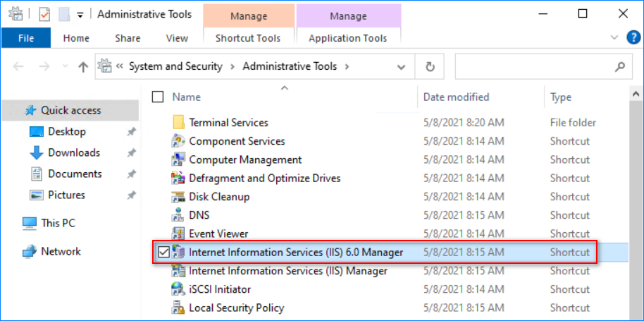Image resolution: width=644 pixels, height=321 pixels.
Task: Click the scrollbar up arrow
Action: tap(636, 95)
